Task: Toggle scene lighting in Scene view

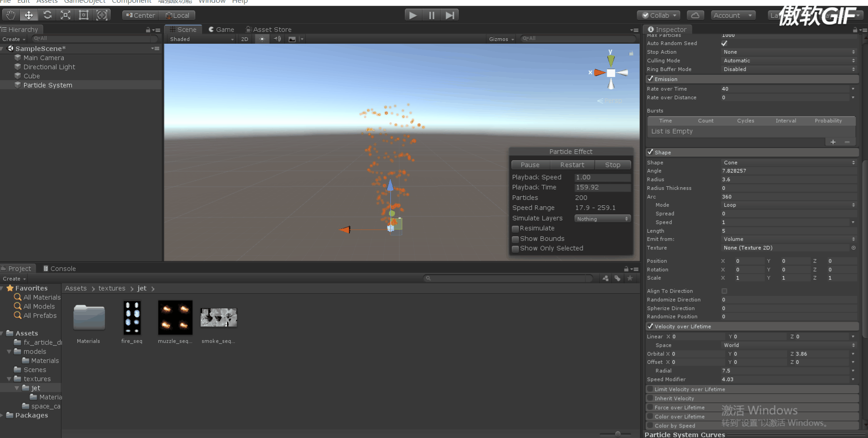Action: pos(262,39)
